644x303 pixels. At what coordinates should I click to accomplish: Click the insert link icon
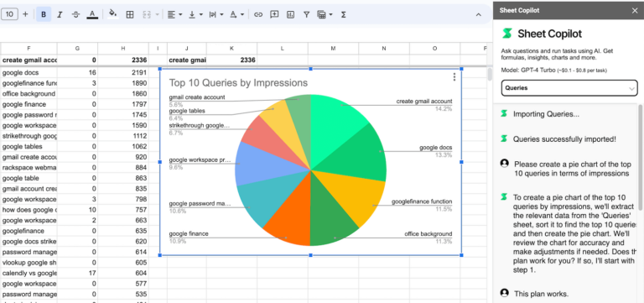[x=258, y=14]
